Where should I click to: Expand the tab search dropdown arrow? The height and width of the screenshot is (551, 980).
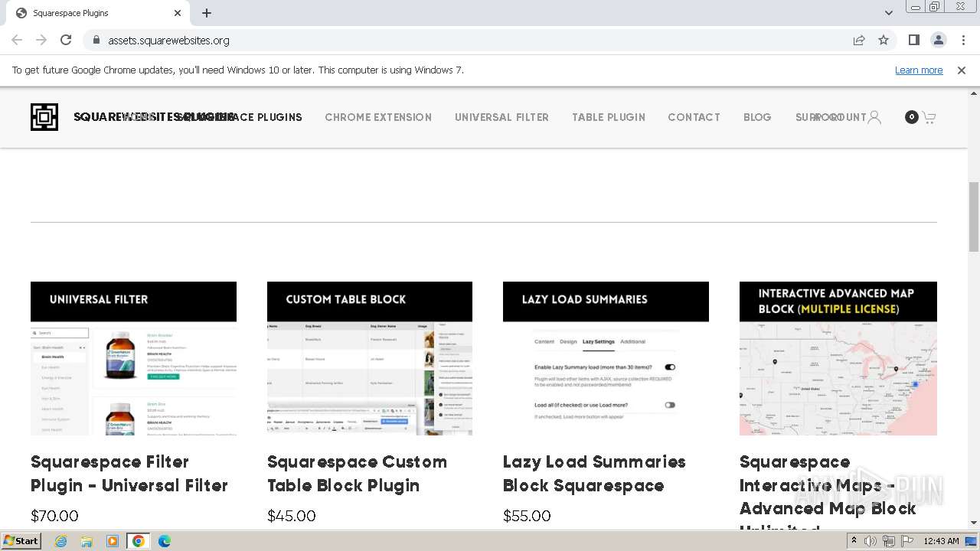(888, 13)
